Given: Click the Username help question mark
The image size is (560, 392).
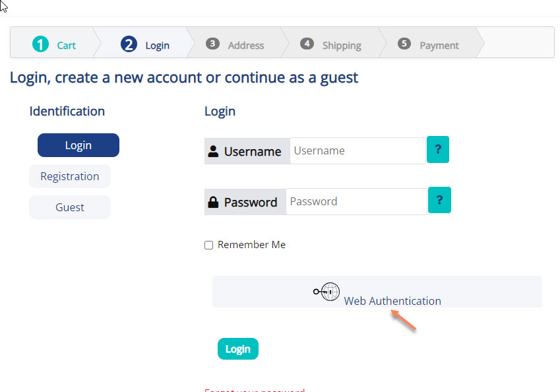Looking at the screenshot, I should point(438,150).
